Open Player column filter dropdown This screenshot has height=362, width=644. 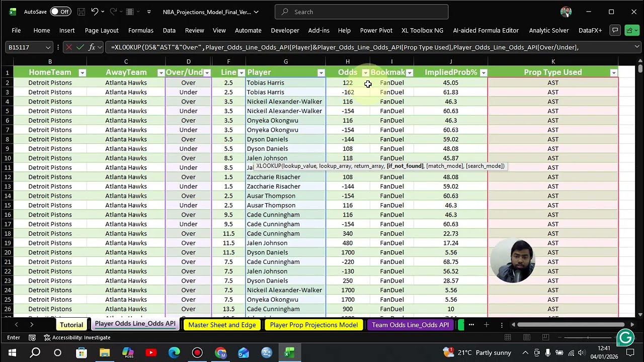point(321,72)
